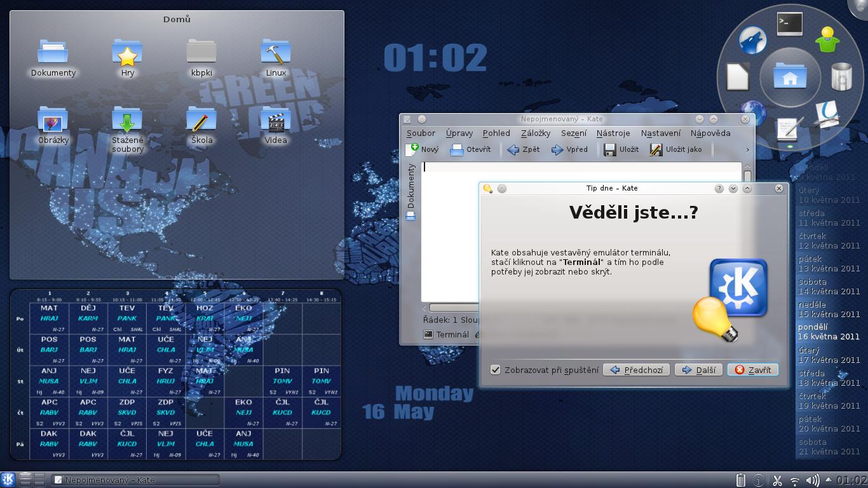Click the help question-mark titlebar button

(719, 188)
